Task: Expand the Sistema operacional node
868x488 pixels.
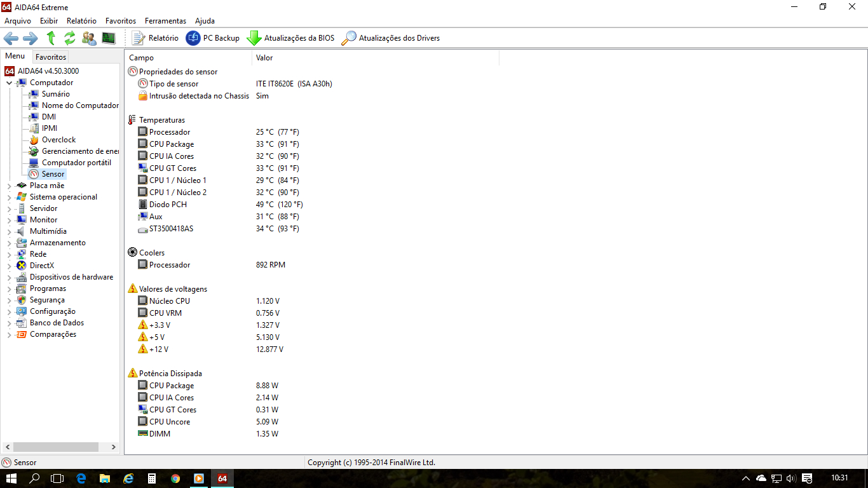Action: point(9,197)
